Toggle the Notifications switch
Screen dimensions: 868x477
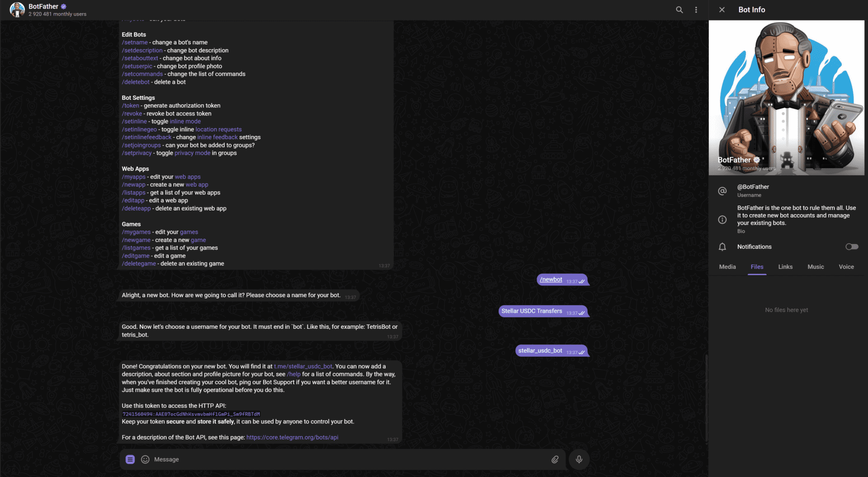[851, 247]
